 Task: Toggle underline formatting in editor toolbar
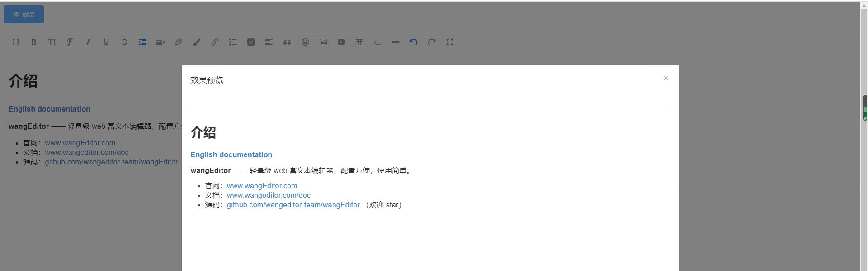[106, 42]
